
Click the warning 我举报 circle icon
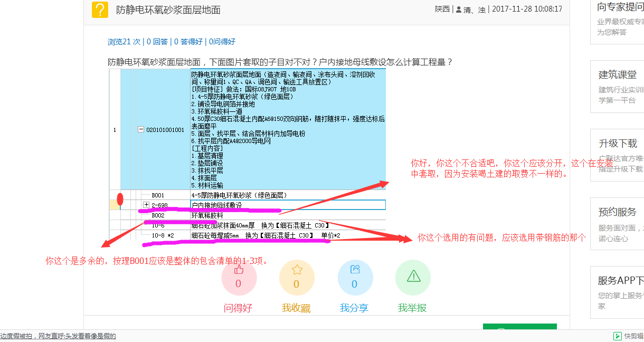point(413,278)
